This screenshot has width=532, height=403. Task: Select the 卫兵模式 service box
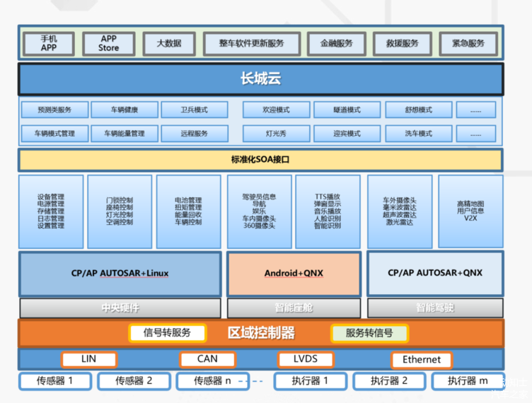[195, 110]
